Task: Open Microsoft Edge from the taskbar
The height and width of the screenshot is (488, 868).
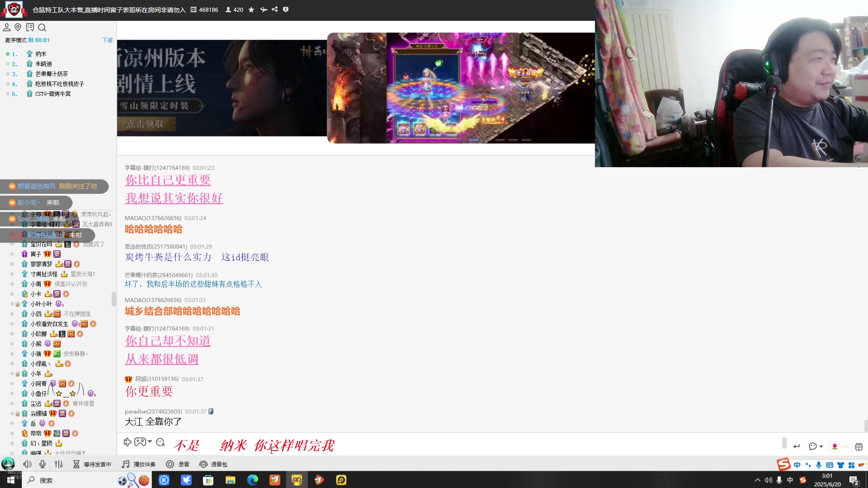Action: pyautogui.click(x=252, y=480)
